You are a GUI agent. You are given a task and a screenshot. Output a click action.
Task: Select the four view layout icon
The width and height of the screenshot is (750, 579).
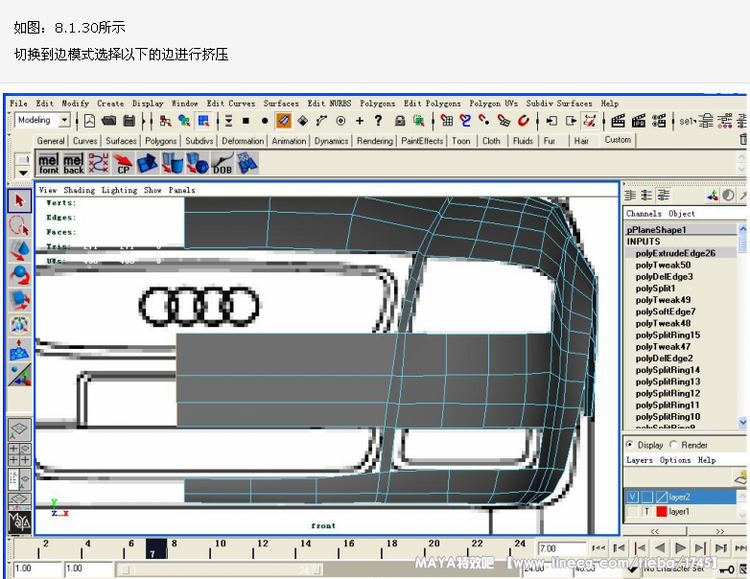click(20, 454)
